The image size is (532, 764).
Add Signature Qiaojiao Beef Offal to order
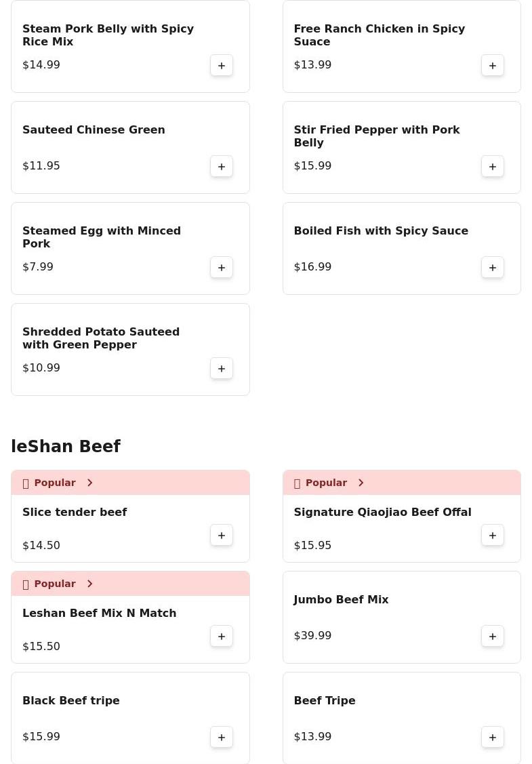coord(493,536)
